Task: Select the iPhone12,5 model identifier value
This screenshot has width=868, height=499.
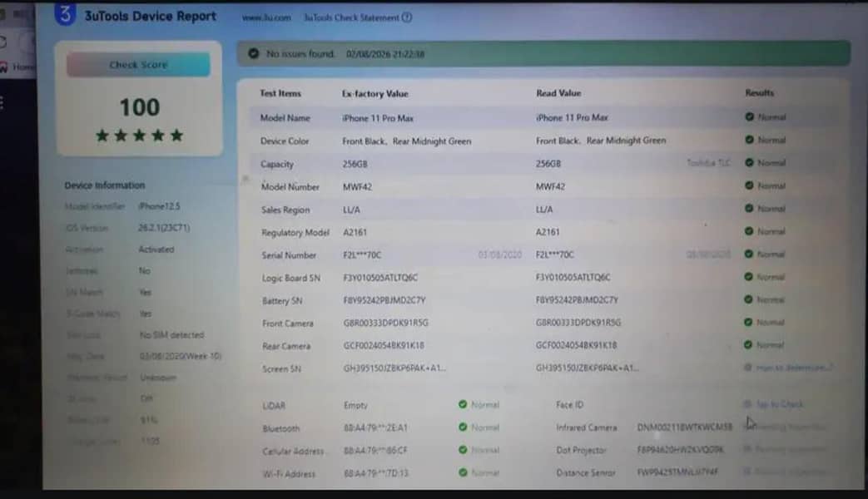Action: pyautogui.click(x=160, y=206)
